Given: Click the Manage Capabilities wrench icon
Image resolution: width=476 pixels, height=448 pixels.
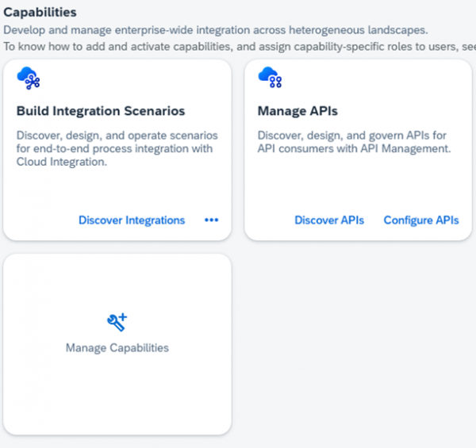Looking at the screenshot, I should pyautogui.click(x=117, y=321).
